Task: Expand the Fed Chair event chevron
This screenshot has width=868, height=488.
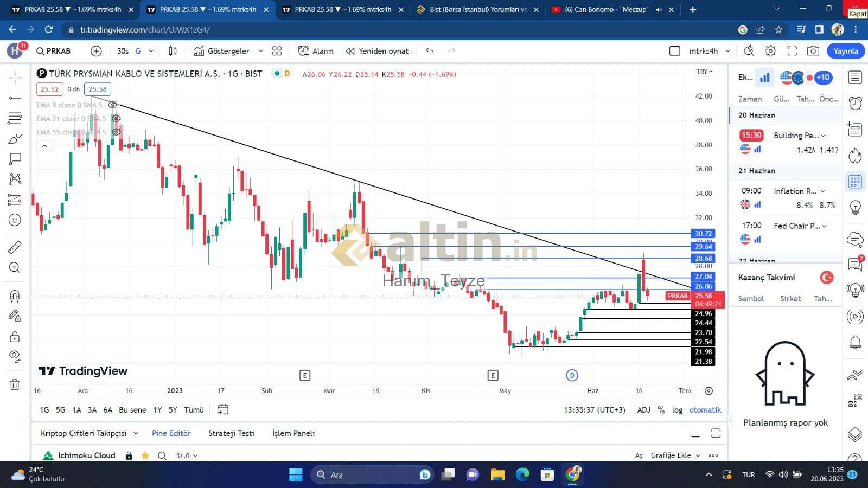Action: click(x=824, y=226)
